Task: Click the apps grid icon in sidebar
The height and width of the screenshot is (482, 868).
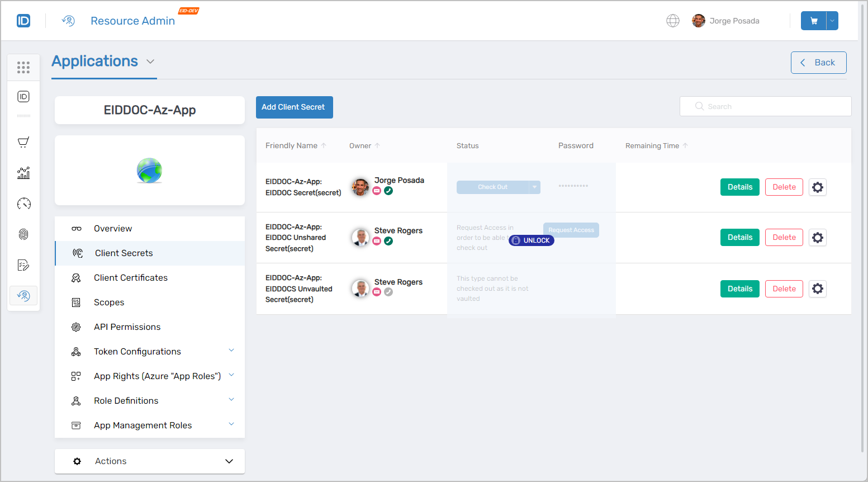Action: (23, 68)
